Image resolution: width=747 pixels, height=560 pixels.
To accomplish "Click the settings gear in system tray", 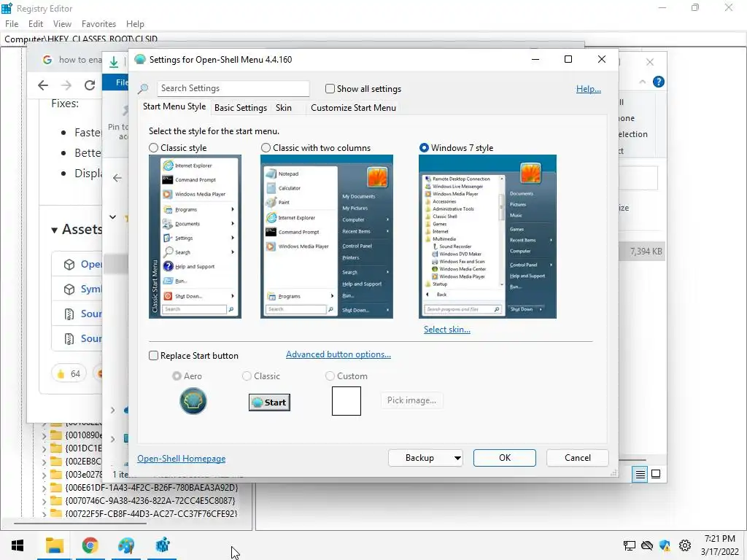I will point(684,545).
